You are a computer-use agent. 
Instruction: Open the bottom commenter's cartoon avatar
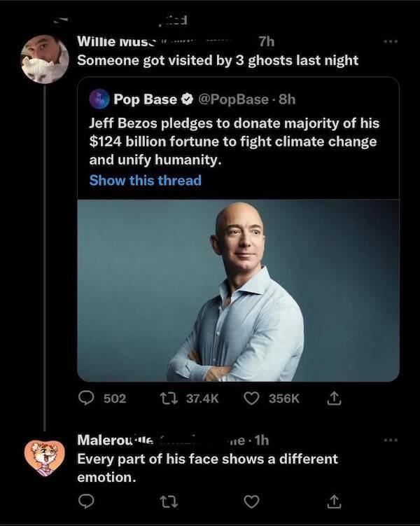(45, 455)
